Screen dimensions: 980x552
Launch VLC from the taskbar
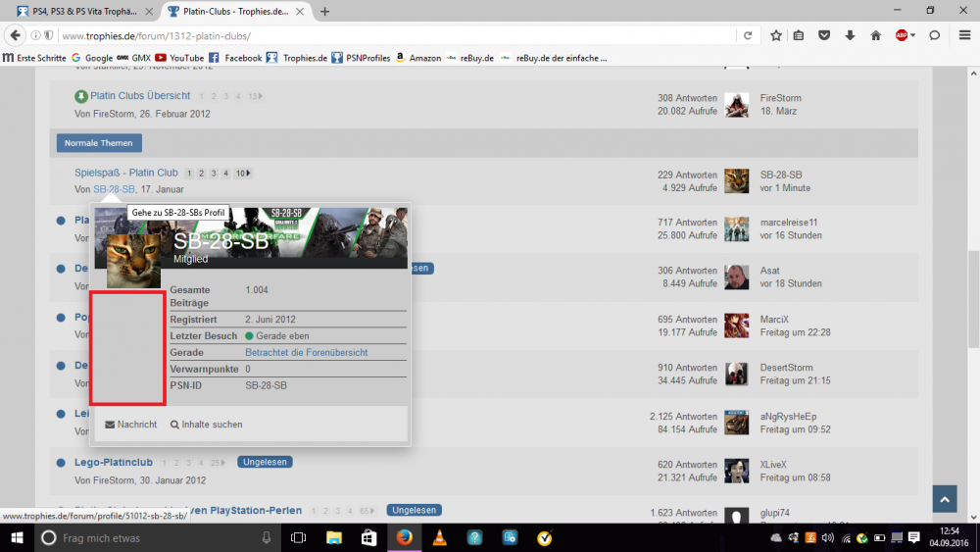point(440,537)
